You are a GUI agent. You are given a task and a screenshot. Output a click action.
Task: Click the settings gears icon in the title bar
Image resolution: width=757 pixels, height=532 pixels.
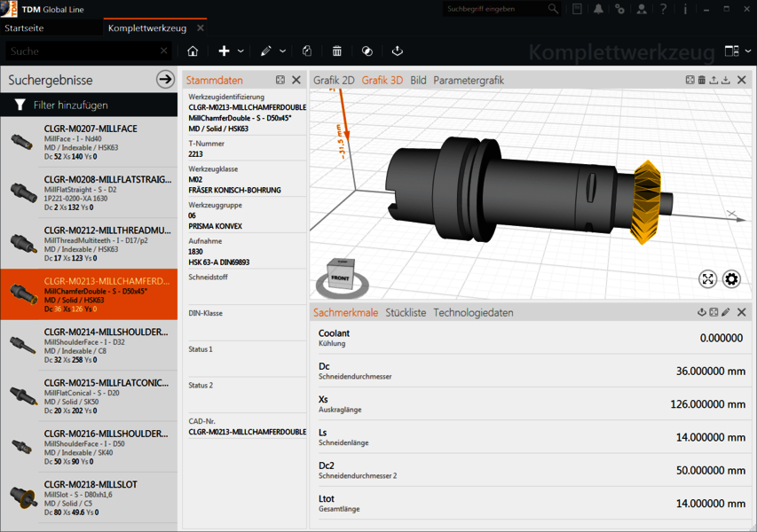click(620, 9)
